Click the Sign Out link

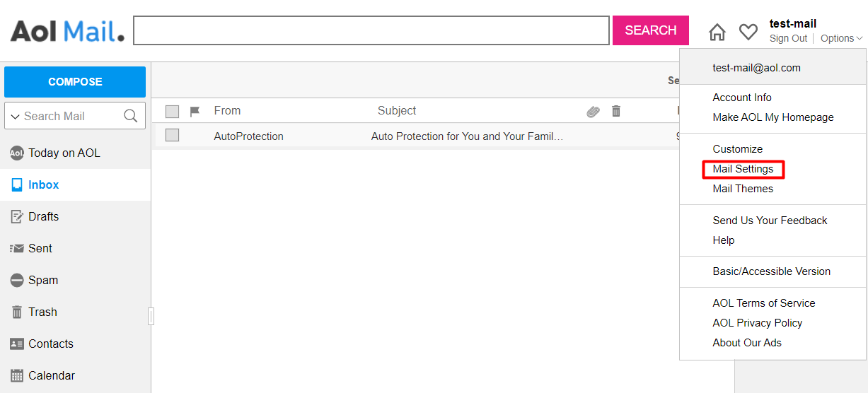[x=788, y=39]
